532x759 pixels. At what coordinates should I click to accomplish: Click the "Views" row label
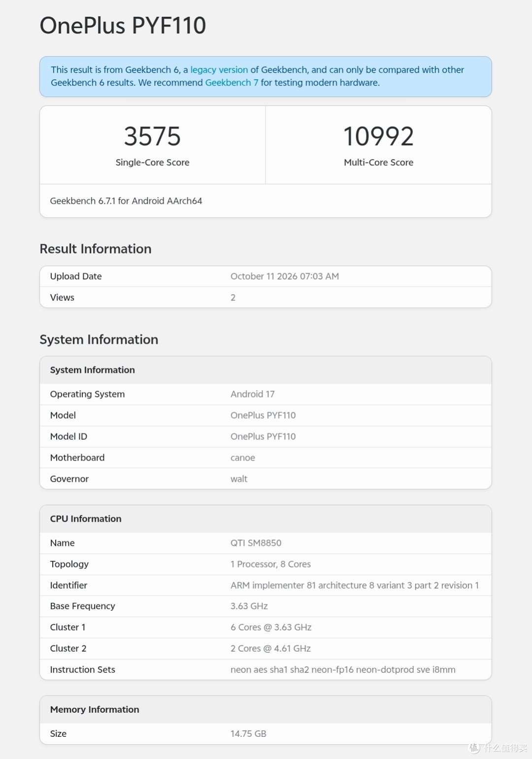pyautogui.click(x=62, y=297)
